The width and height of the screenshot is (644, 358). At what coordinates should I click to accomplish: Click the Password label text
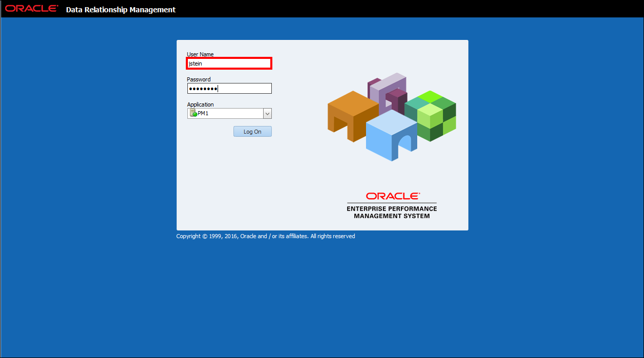pyautogui.click(x=199, y=79)
